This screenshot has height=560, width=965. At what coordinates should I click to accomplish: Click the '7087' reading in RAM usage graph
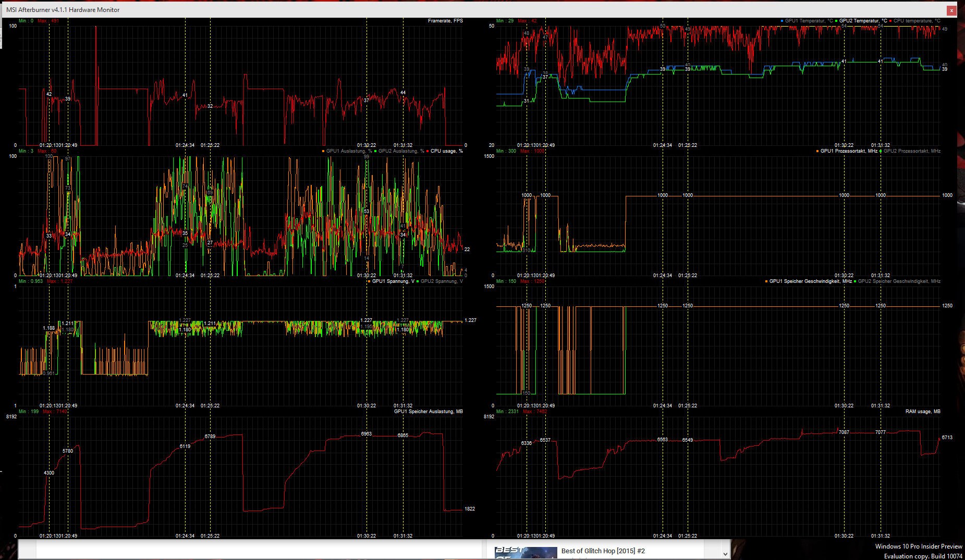click(844, 432)
